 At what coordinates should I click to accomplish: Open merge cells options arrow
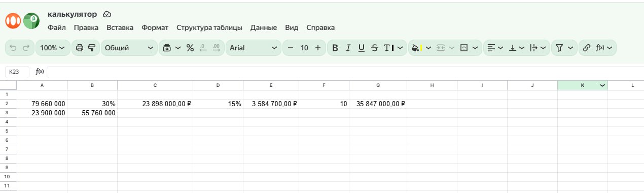tap(452, 48)
